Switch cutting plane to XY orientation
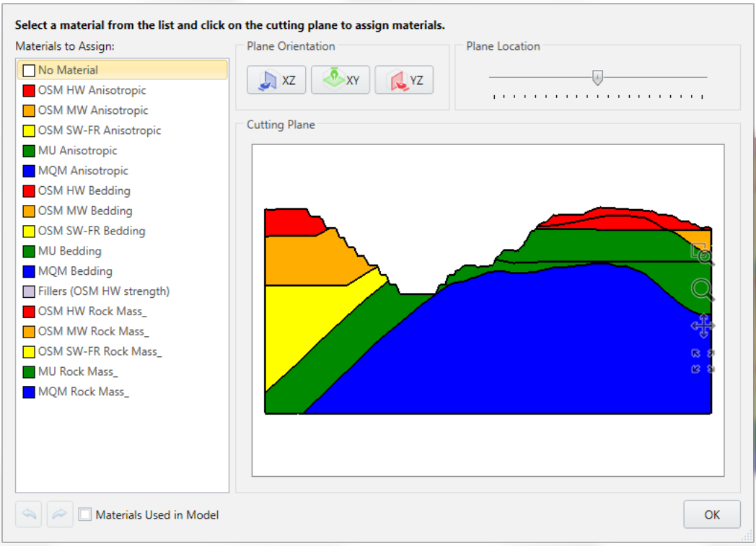 pyautogui.click(x=340, y=80)
